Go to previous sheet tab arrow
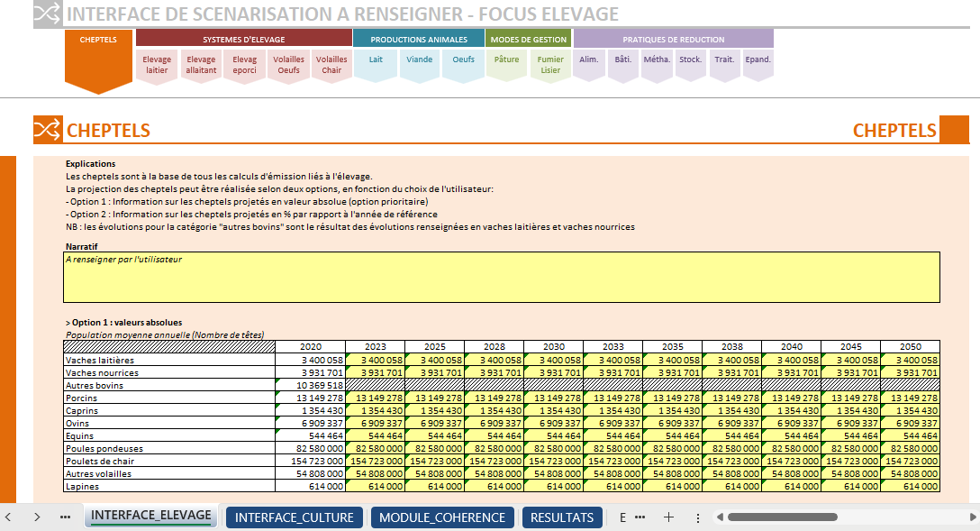 (x=8, y=517)
